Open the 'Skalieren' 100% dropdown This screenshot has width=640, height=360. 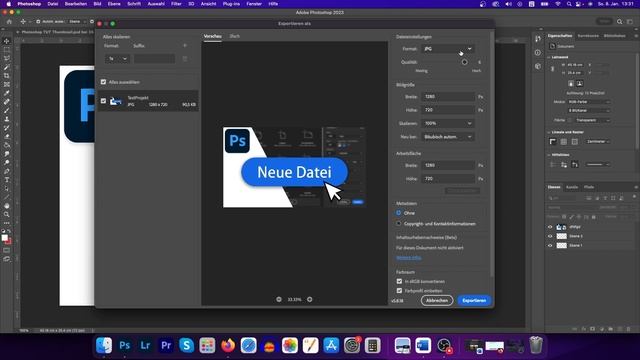[448, 123]
